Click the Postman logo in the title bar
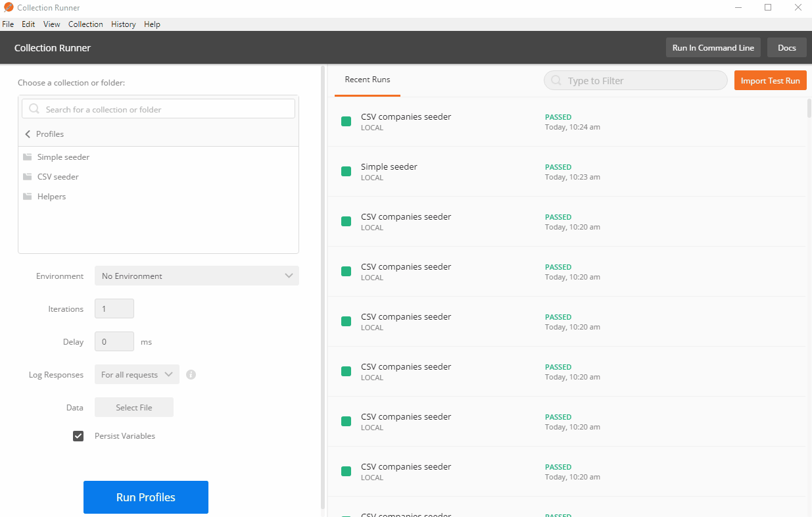Viewport: 812px width, 517px height. (7, 7)
